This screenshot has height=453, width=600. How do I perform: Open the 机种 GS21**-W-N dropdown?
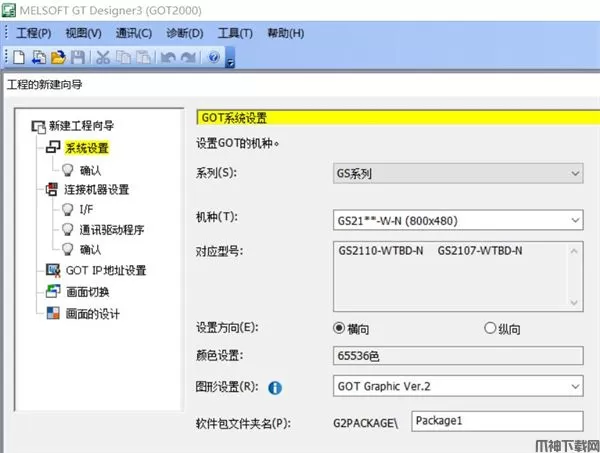tap(457, 219)
